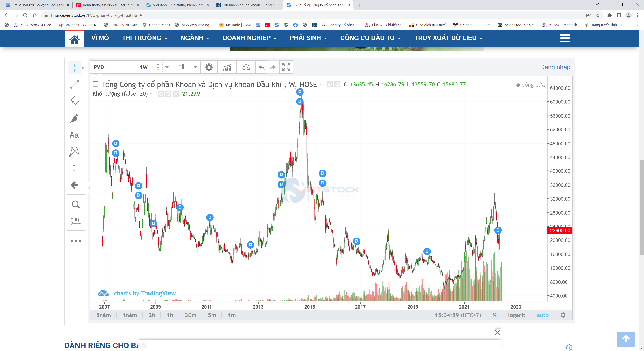This screenshot has height=351, width=644.
Task: Open more drawing tools (three dots)
Action: 76,241
